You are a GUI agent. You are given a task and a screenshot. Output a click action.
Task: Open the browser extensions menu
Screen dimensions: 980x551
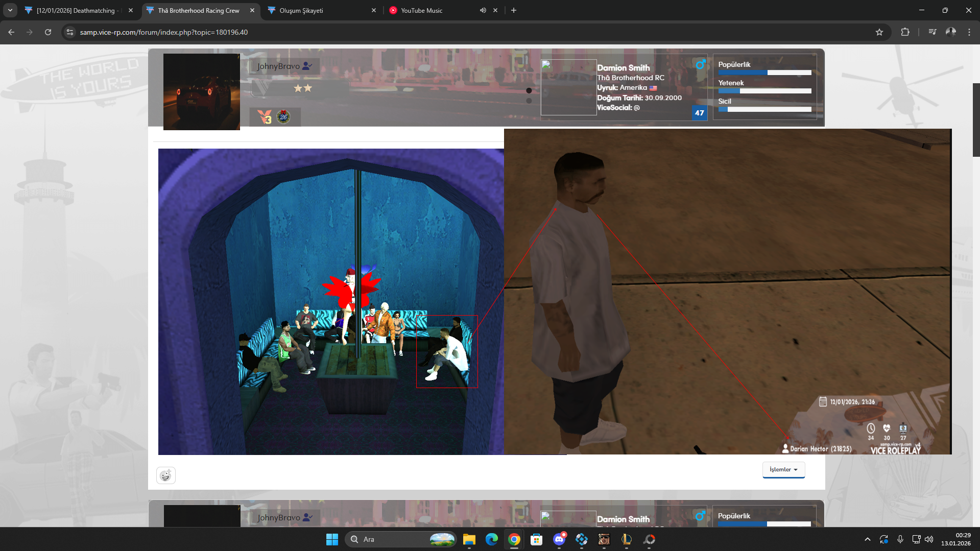point(905,32)
